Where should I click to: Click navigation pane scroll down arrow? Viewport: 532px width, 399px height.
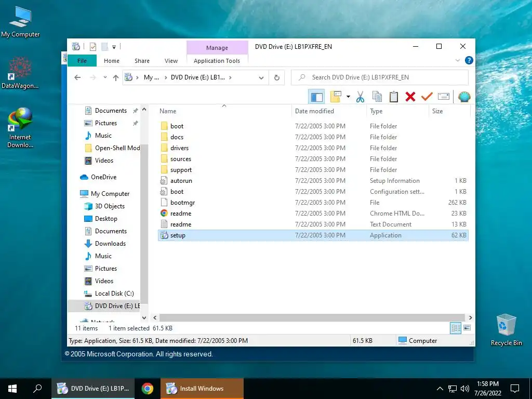pyautogui.click(x=144, y=317)
